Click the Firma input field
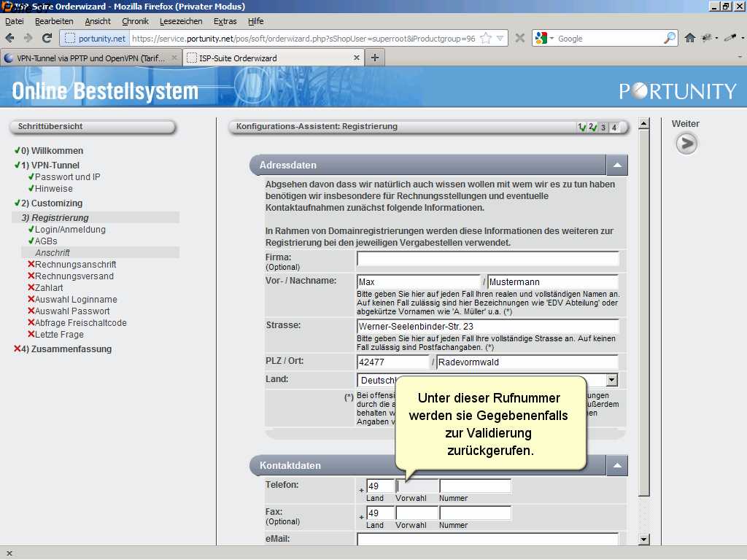Viewport: 747px width, 560px height. point(487,259)
